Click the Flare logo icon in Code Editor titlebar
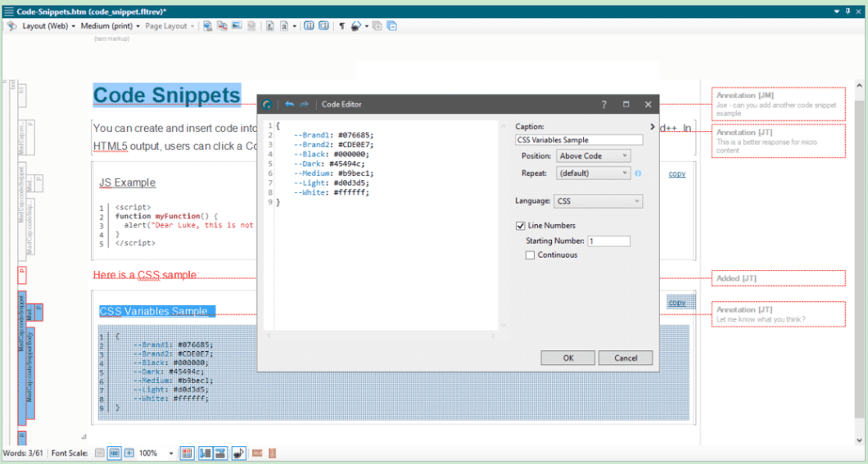Screen dimensions: 868x464 [268, 104]
